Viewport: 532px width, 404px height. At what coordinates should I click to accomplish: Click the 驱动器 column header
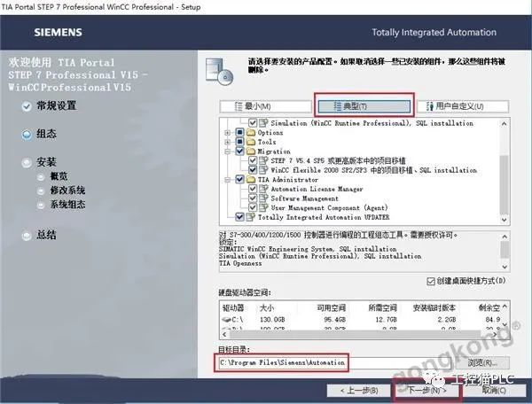point(233,308)
